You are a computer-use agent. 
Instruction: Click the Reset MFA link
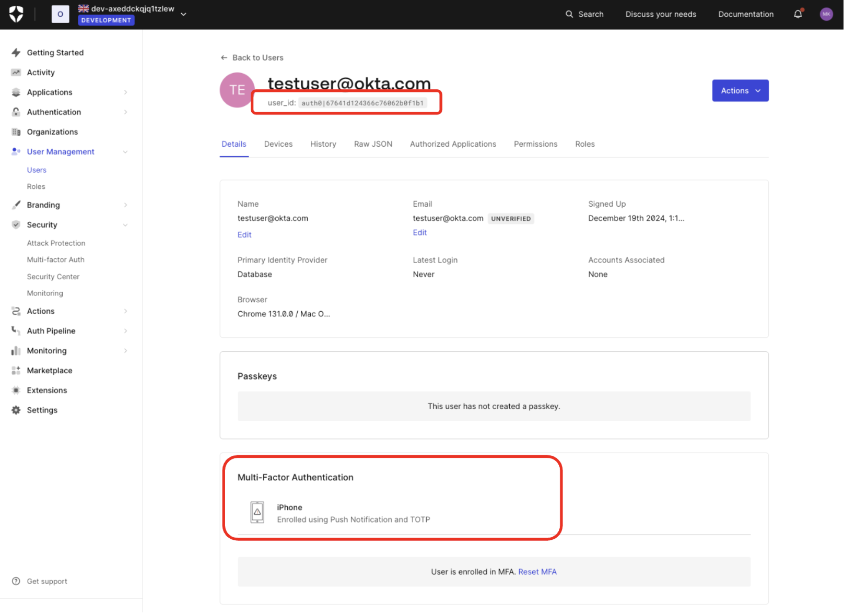click(537, 572)
